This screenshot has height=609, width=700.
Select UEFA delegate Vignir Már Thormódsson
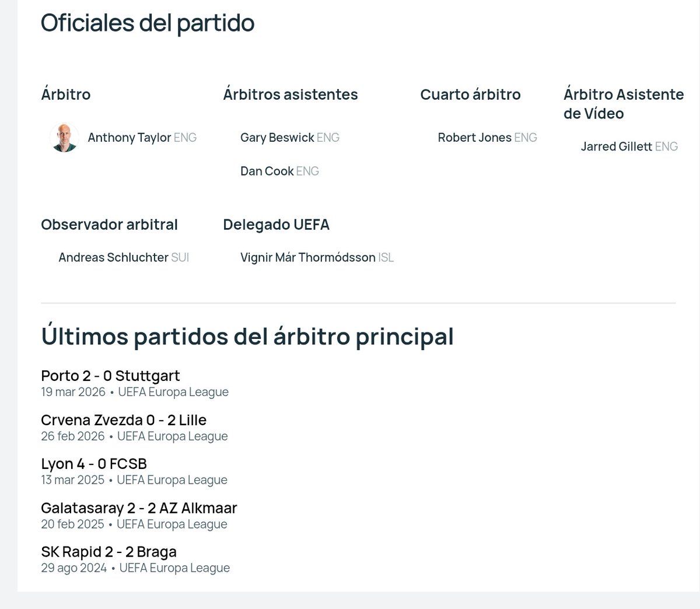308,257
